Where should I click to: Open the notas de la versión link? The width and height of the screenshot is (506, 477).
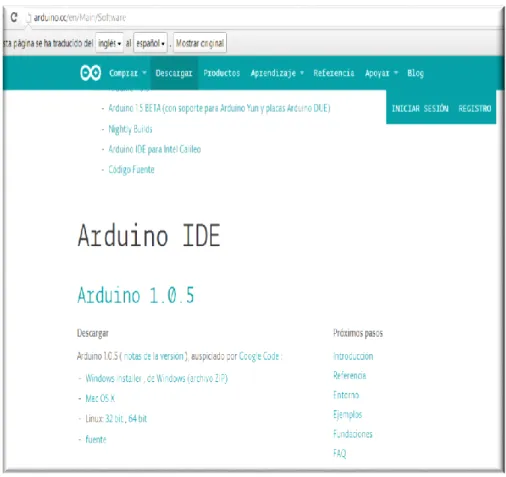coord(154,356)
